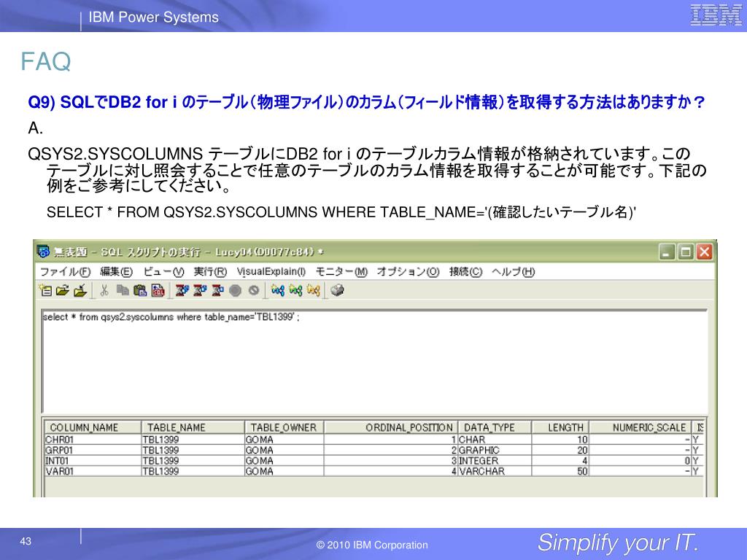Open the 編集(E) menu
Image resolution: width=747 pixels, height=560 pixels.
pos(116,271)
